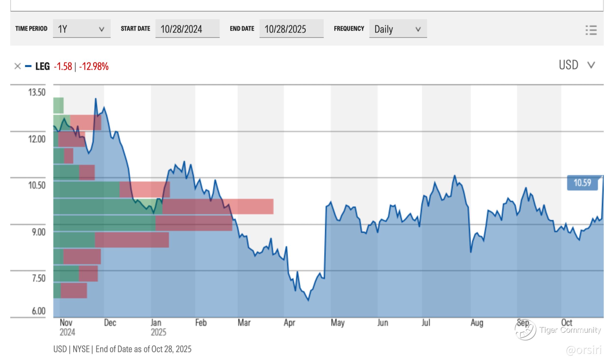Click the @orsiri username watermark

tap(584, 350)
